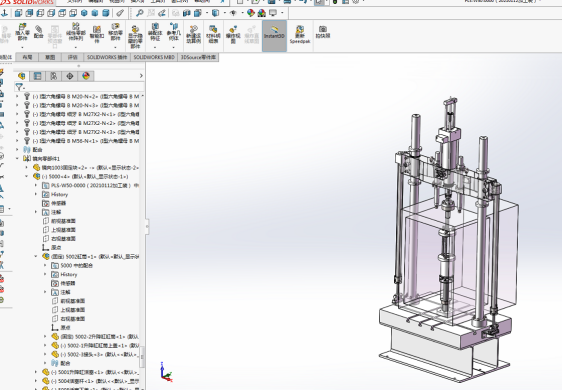
Task: Open the DisplayManager color-ball tab icon
Action: [x=86, y=76]
